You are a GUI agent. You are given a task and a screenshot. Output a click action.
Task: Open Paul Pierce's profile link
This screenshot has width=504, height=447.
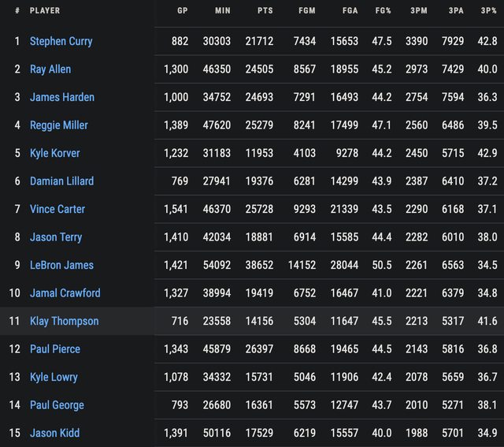(x=54, y=349)
